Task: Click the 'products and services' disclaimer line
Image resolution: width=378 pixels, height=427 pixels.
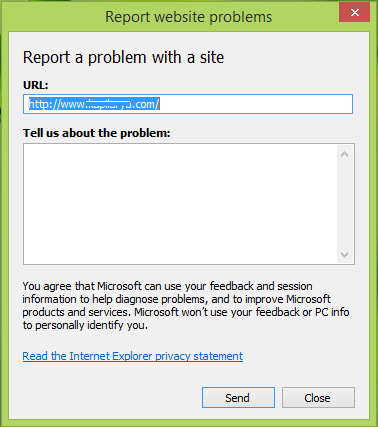Action: click(186, 312)
